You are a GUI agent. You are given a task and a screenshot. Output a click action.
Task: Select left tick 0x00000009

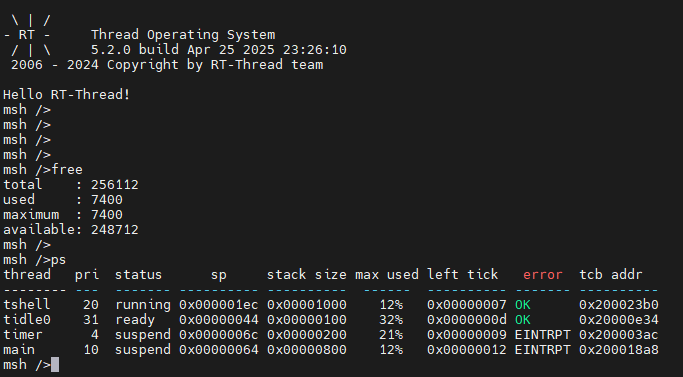pos(467,335)
